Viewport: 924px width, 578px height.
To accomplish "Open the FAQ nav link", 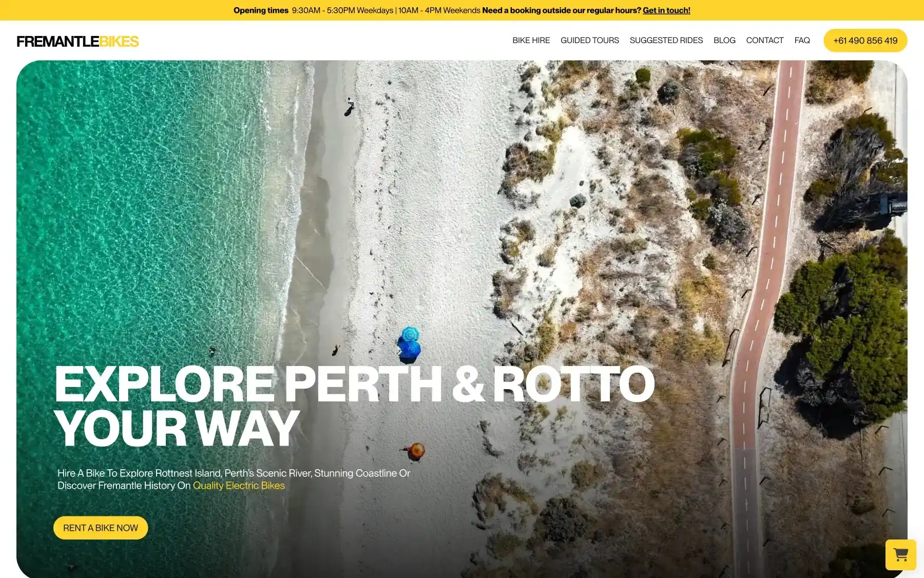I will tap(802, 40).
